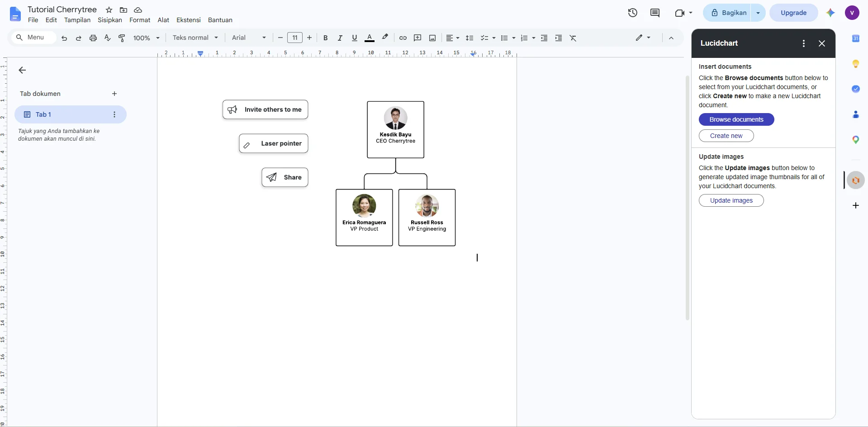The width and height of the screenshot is (868, 427).
Task: Increase the indent
Action: (x=559, y=38)
